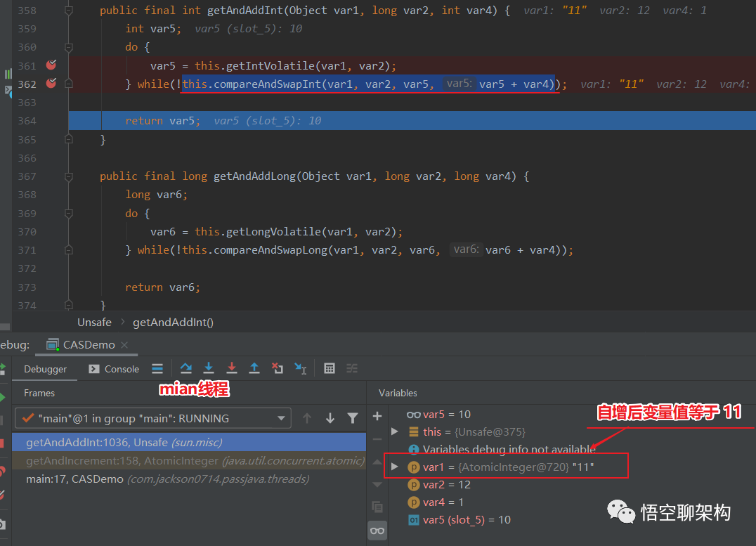Expand the var1 AtomicInteger@720 node
756x546 pixels.
point(395,467)
